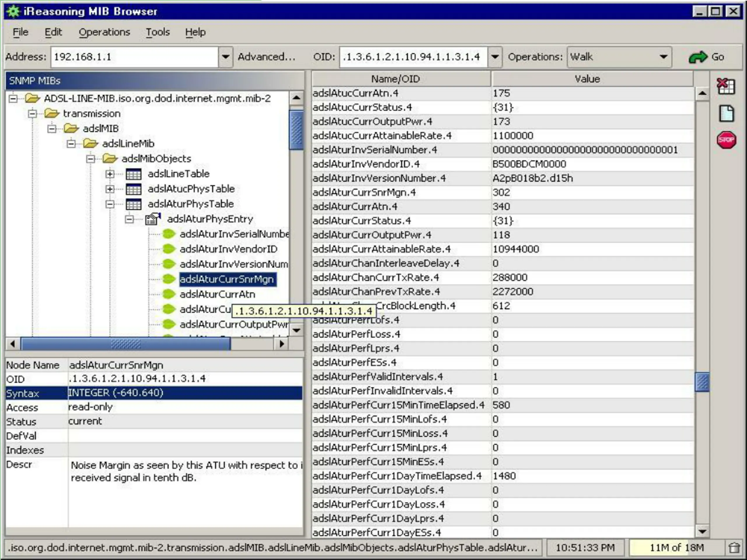Click the results table scroll down arrow
This screenshot has width=747, height=560.
pyautogui.click(x=702, y=532)
